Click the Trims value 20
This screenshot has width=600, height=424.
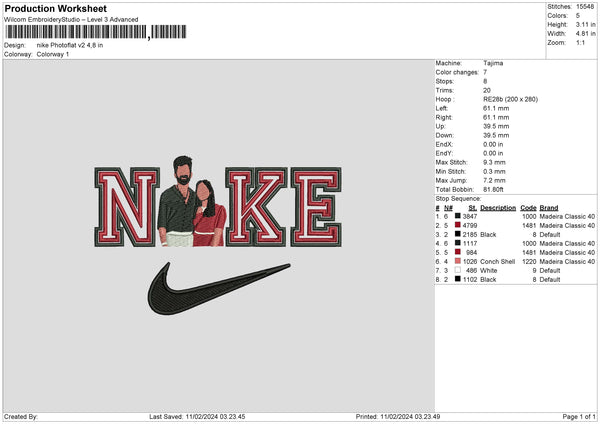(x=487, y=90)
